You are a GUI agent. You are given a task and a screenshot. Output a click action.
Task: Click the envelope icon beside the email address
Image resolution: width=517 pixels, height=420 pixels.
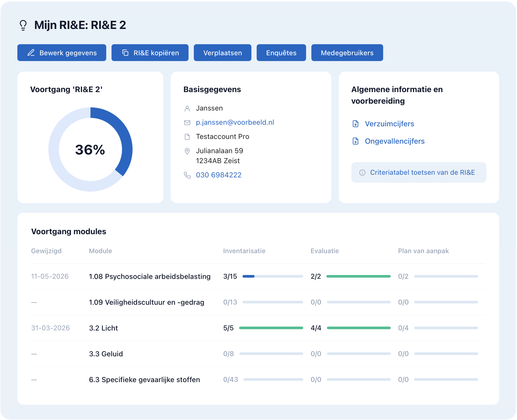click(x=187, y=123)
